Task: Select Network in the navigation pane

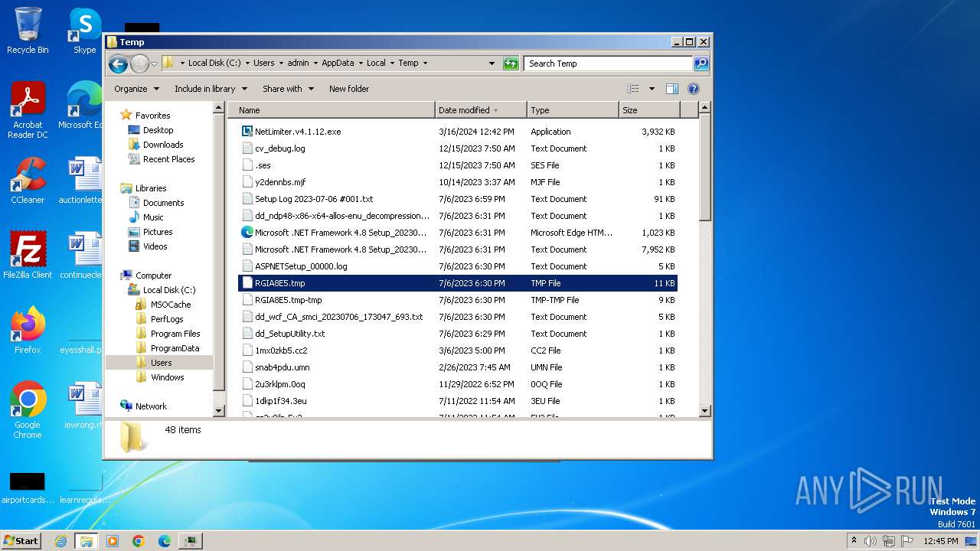Action: point(151,406)
